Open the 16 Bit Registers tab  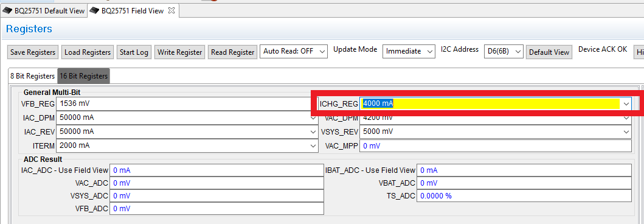84,76
